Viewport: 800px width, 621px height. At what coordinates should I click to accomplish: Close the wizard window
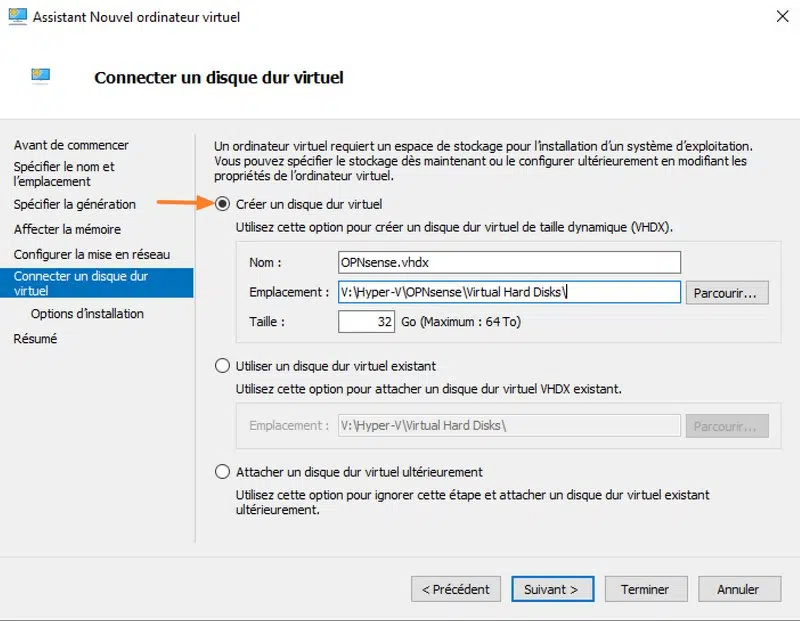pos(778,17)
